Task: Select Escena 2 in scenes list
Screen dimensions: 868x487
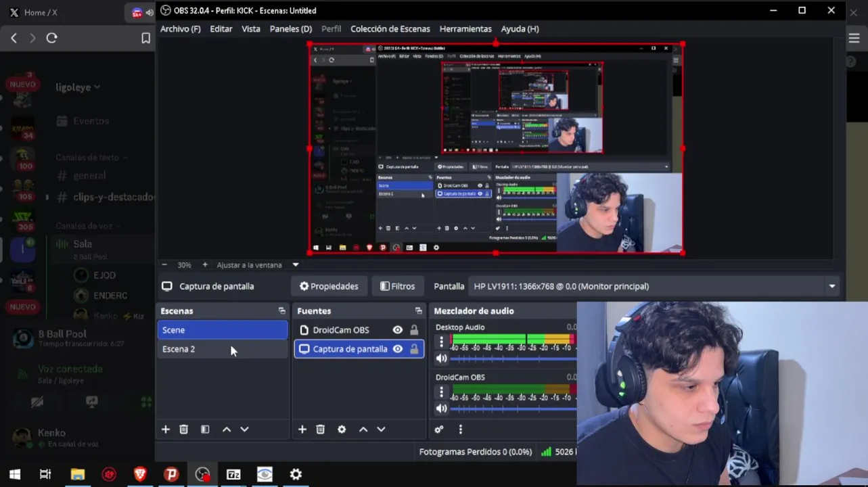Action: (223, 349)
